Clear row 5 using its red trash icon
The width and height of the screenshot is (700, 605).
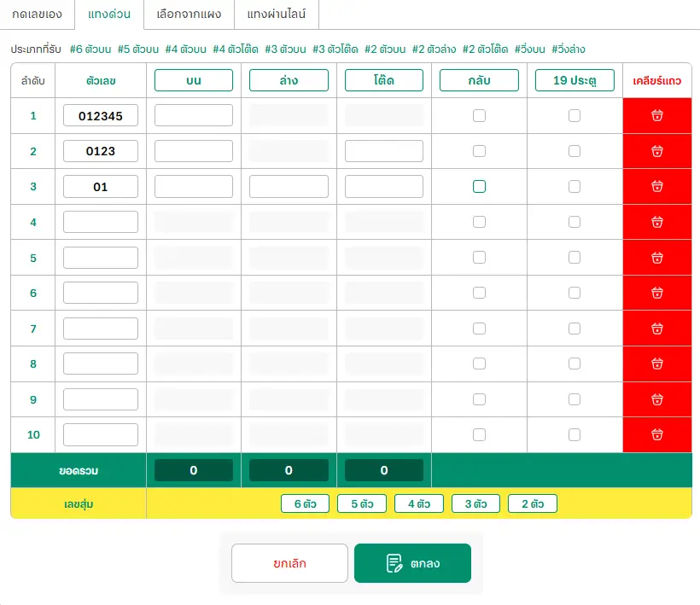(656, 258)
